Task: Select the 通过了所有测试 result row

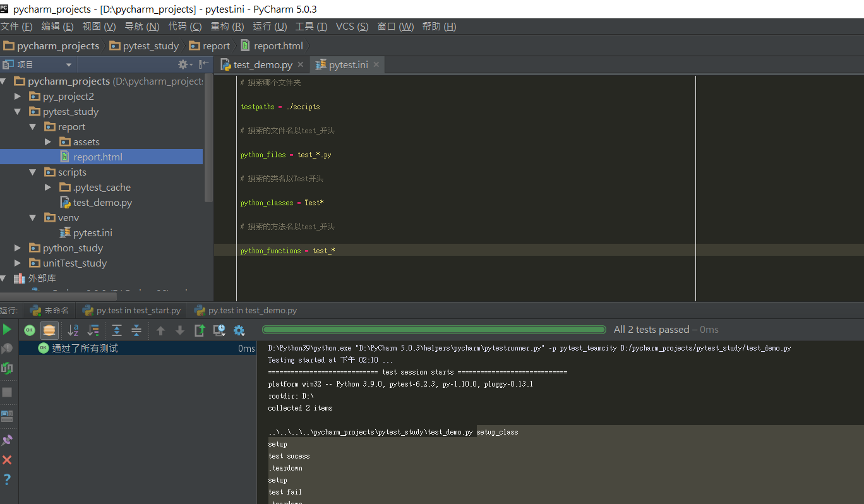Action: pos(138,348)
